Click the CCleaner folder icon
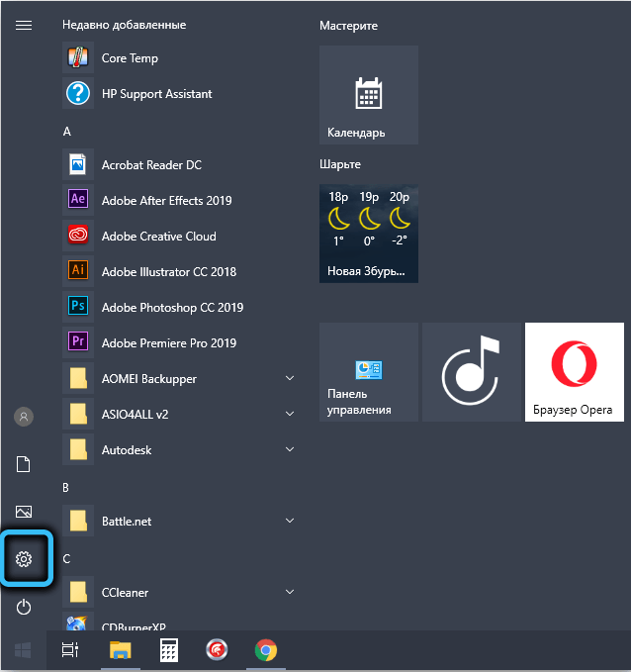This screenshot has height=672, width=631. (78, 592)
